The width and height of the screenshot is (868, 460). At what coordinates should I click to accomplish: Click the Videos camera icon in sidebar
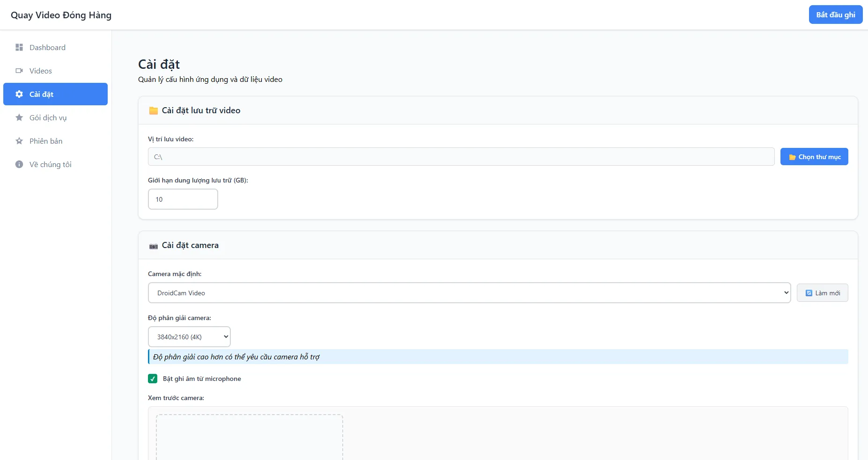pos(19,71)
